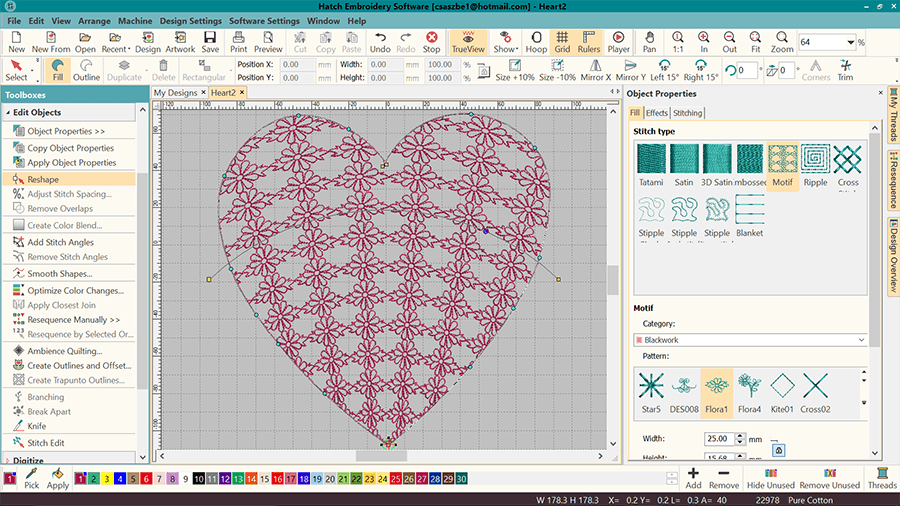Screen dimensions: 900x506
Task: Select color swatch number 6
Action: 145,480
